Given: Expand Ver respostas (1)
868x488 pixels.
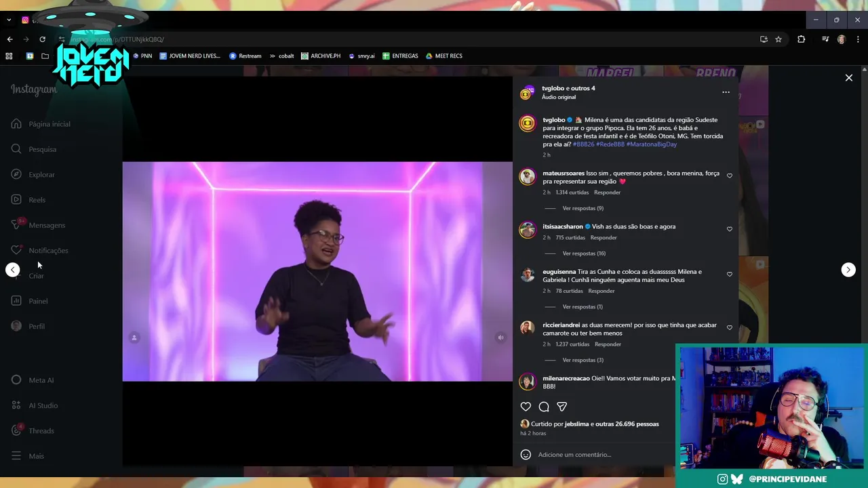Looking at the screenshot, I should [x=582, y=307].
